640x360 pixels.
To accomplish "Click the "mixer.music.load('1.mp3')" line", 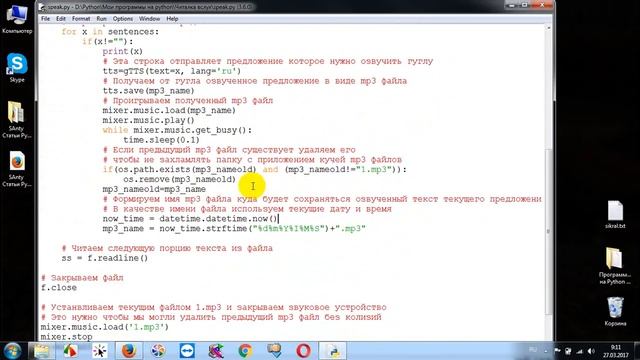I will click(104, 327).
